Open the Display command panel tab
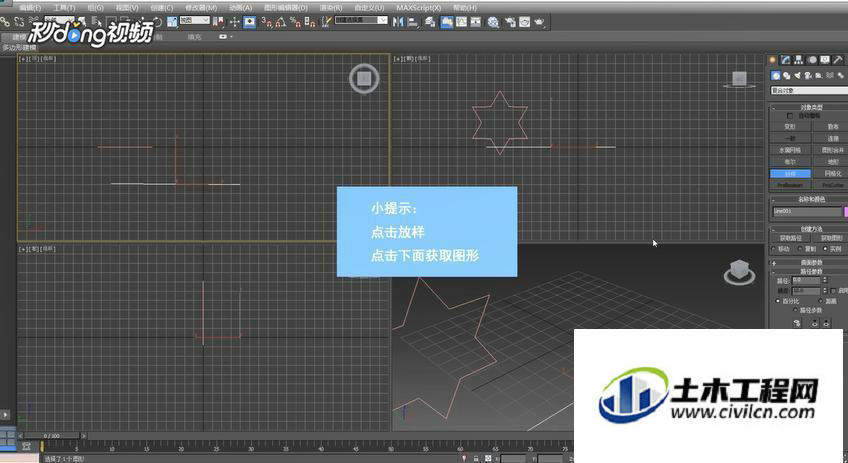Viewport: 848px width, 463px height. point(824,59)
